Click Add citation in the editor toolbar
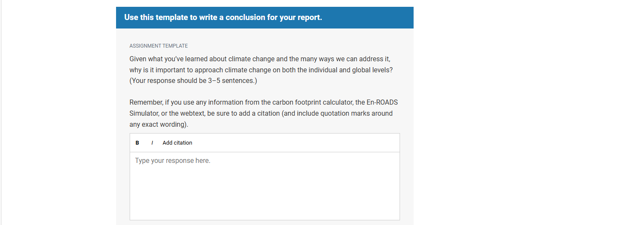The width and height of the screenshot is (644, 225). pos(177,143)
